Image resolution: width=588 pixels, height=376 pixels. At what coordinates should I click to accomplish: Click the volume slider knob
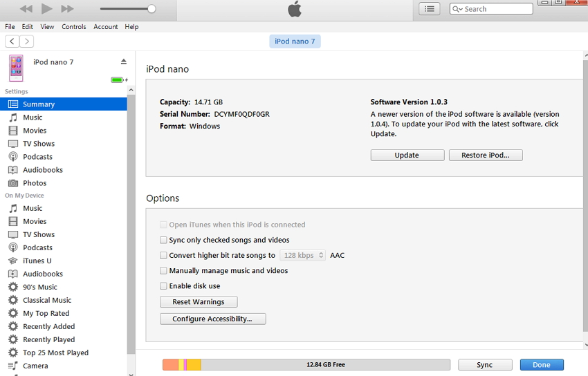tap(151, 9)
